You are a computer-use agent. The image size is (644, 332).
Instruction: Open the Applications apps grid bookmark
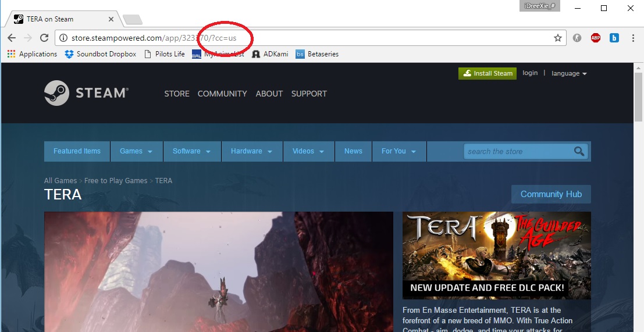point(32,53)
